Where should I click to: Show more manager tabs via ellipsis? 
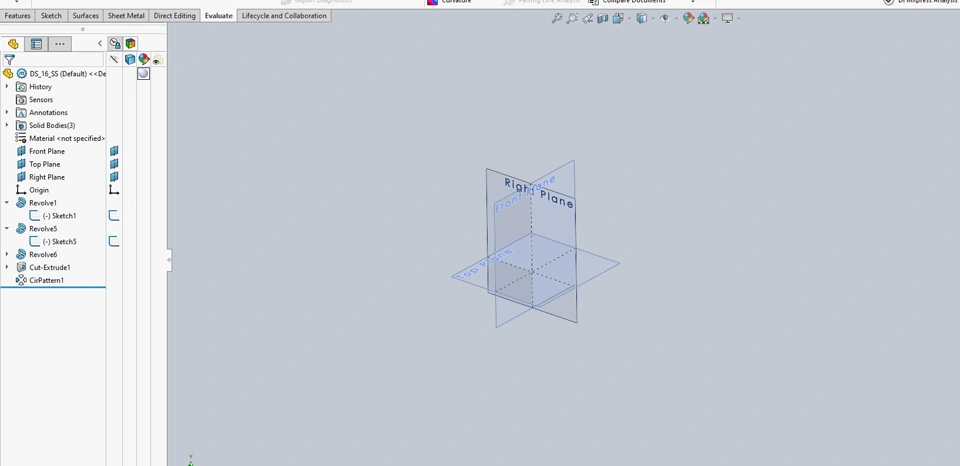pos(59,43)
